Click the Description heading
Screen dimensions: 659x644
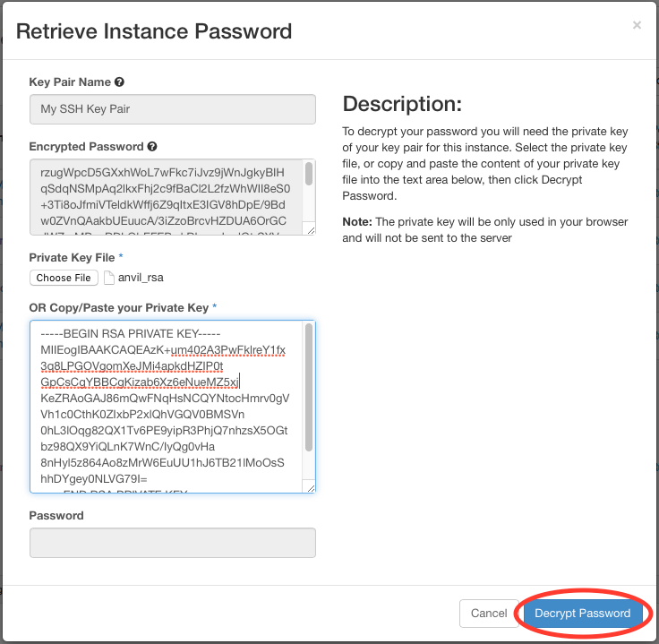coord(402,102)
